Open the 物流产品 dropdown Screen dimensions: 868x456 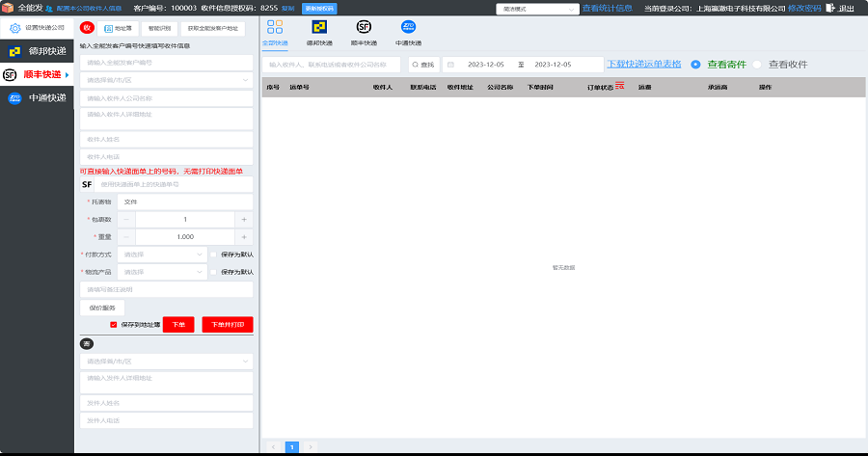tap(161, 272)
